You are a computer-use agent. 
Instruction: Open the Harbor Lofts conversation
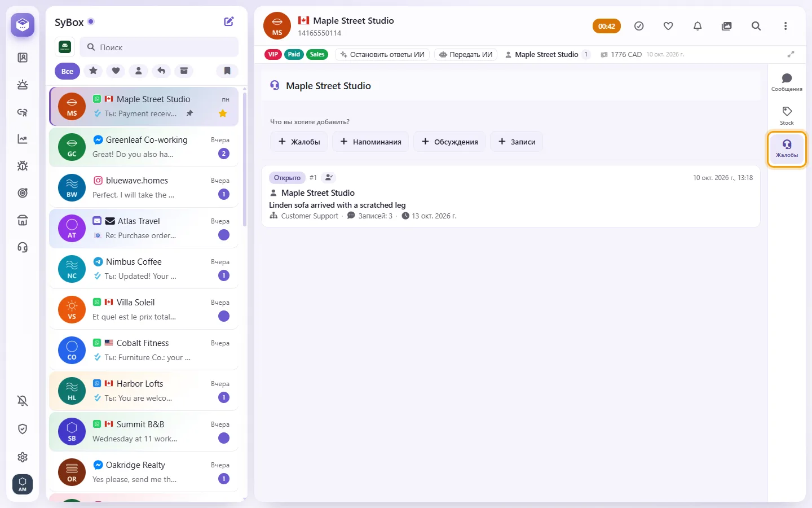point(144,391)
